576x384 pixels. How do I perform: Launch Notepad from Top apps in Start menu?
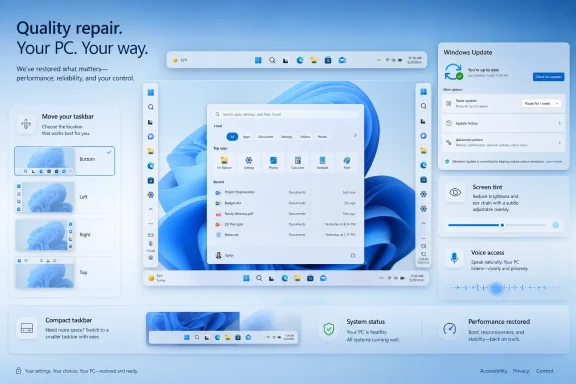tap(322, 162)
